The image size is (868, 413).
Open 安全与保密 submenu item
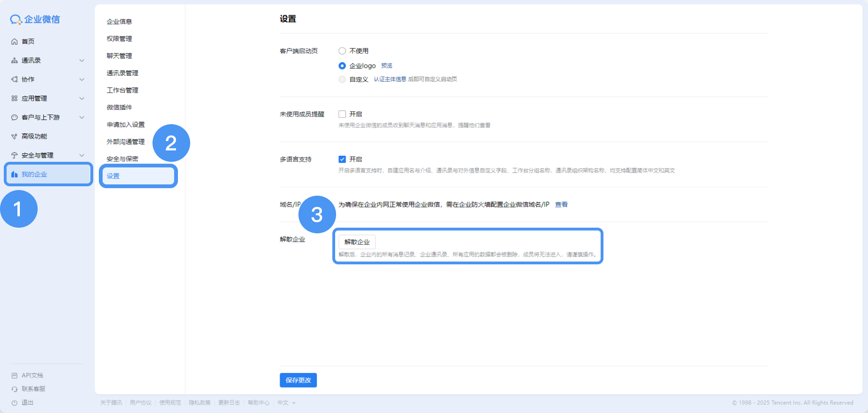click(122, 159)
